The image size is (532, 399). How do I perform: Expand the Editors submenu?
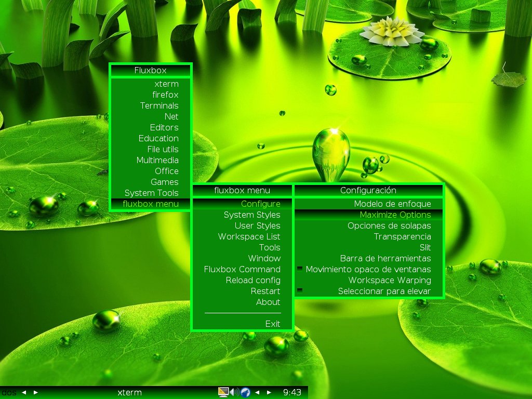pyautogui.click(x=150, y=127)
